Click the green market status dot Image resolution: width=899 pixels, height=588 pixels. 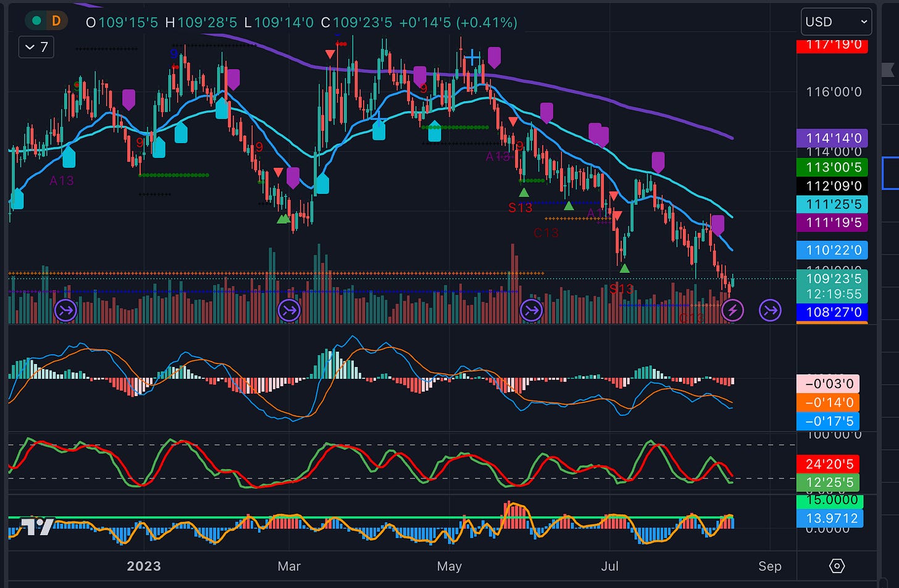[x=37, y=21]
